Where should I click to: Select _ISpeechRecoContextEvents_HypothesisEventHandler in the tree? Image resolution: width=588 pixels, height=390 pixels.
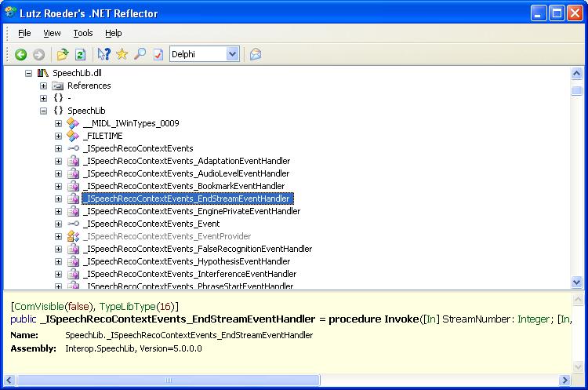tap(188, 261)
